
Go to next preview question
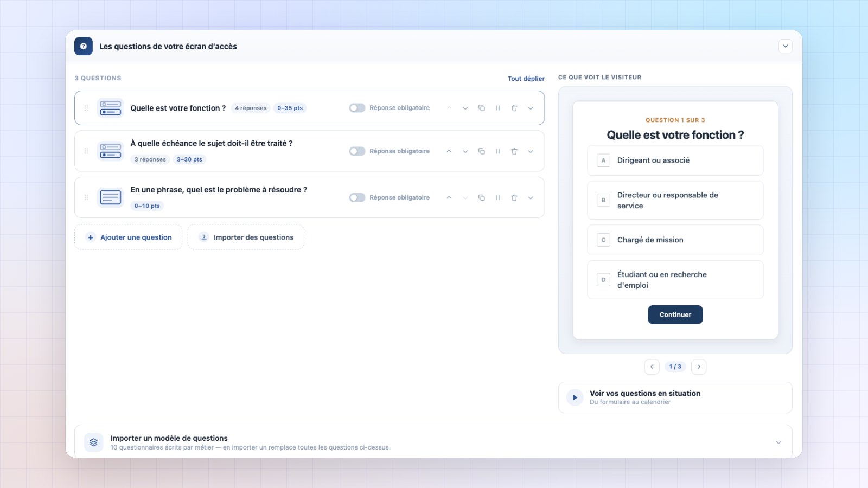point(699,367)
